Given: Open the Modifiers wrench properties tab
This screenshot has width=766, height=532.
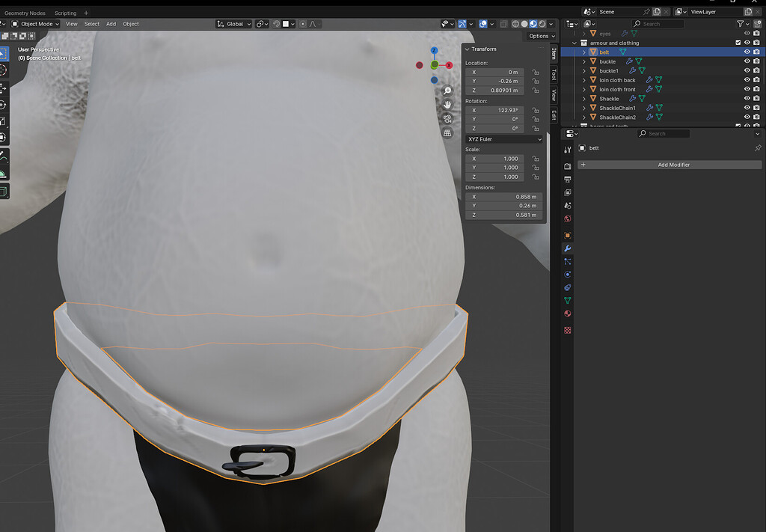Looking at the screenshot, I should [568, 248].
